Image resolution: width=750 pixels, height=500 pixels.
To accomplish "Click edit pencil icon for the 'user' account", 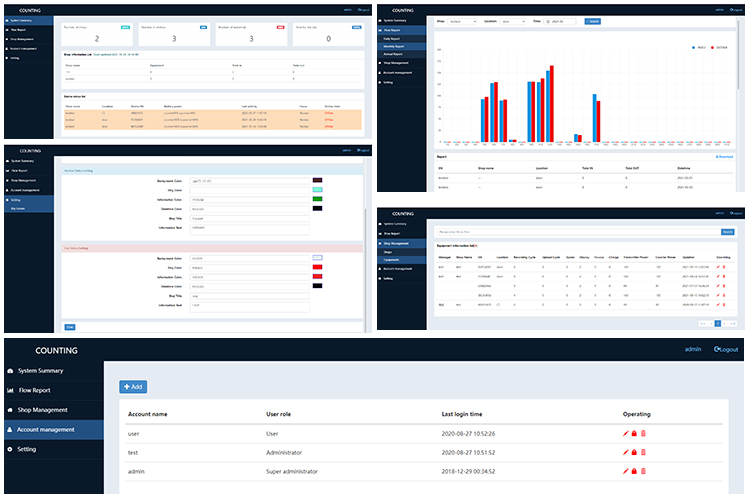I will 626,433.
